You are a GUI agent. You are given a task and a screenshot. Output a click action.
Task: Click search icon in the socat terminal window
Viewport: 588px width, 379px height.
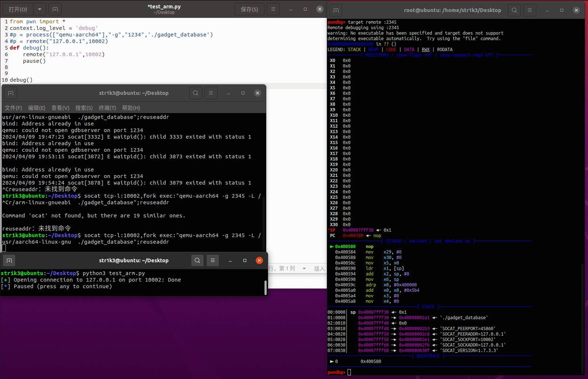tap(196, 93)
